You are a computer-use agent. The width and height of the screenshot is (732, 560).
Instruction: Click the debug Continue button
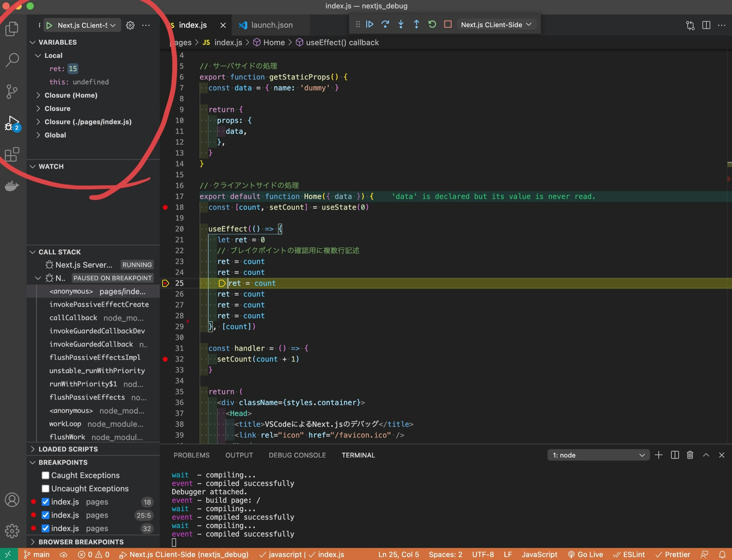pyautogui.click(x=369, y=24)
